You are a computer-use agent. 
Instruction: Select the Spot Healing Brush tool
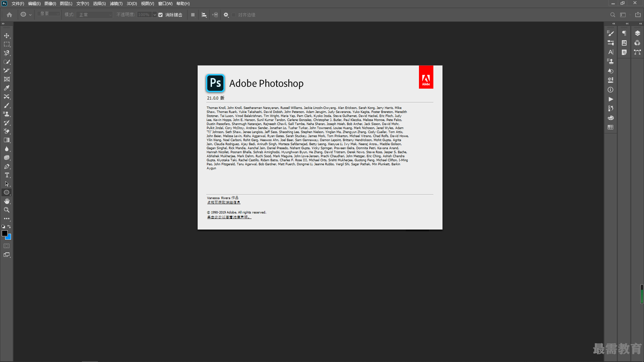(7, 97)
